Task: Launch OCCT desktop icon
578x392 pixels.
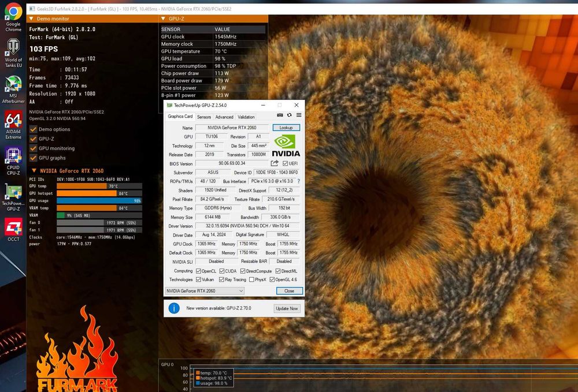Action: [13, 229]
